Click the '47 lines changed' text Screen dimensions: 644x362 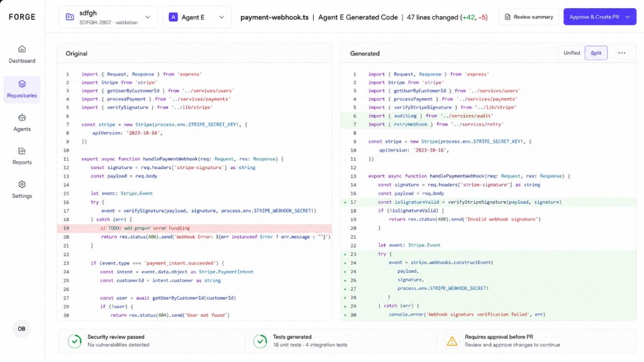(x=433, y=17)
